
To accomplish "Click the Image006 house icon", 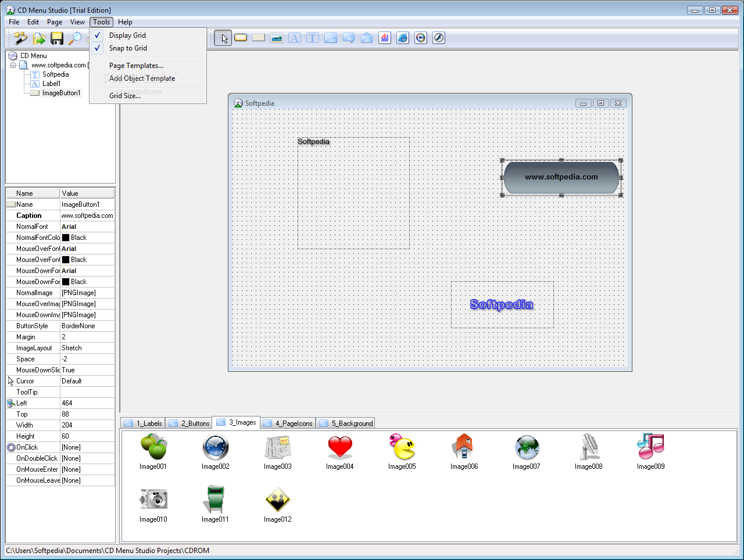I will click(464, 447).
